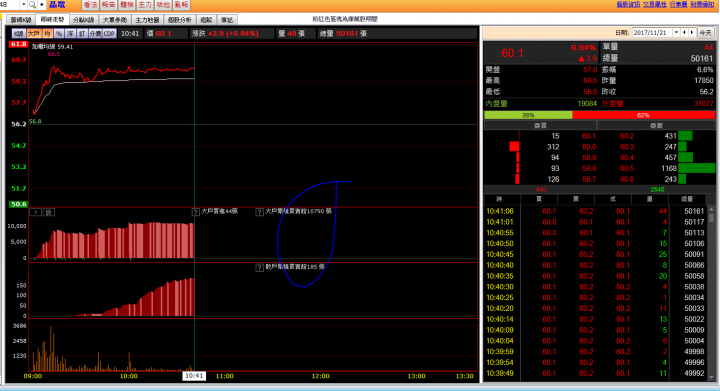Click the small plus icon beside search
This screenshot has width=720, height=391.
tap(41, 5)
